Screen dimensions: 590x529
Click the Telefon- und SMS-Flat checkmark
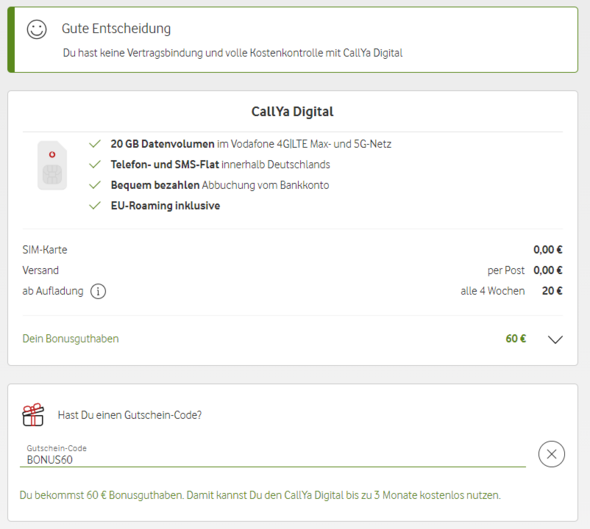click(x=95, y=164)
